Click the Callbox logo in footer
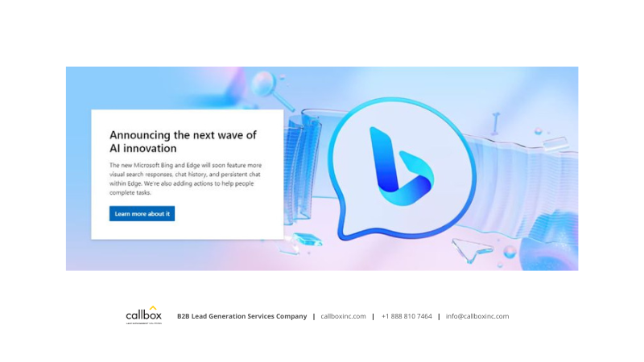Screen dimensions: 644x362 pyautogui.click(x=144, y=315)
